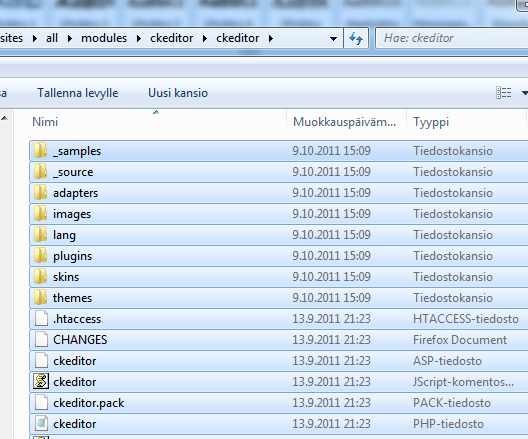Click the ckeditor ASP file icon
The height and width of the screenshot is (439, 528).
pos(41,361)
